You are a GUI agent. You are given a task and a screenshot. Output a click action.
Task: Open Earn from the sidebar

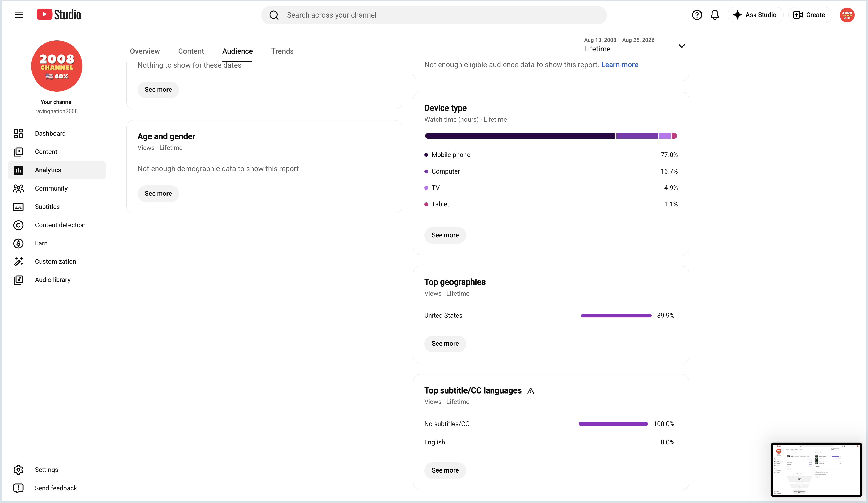pos(57,243)
